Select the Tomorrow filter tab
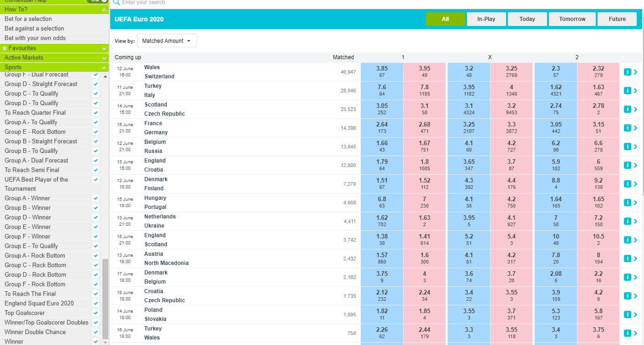This screenshot has height=345, width=644. (x=572, y=19)
